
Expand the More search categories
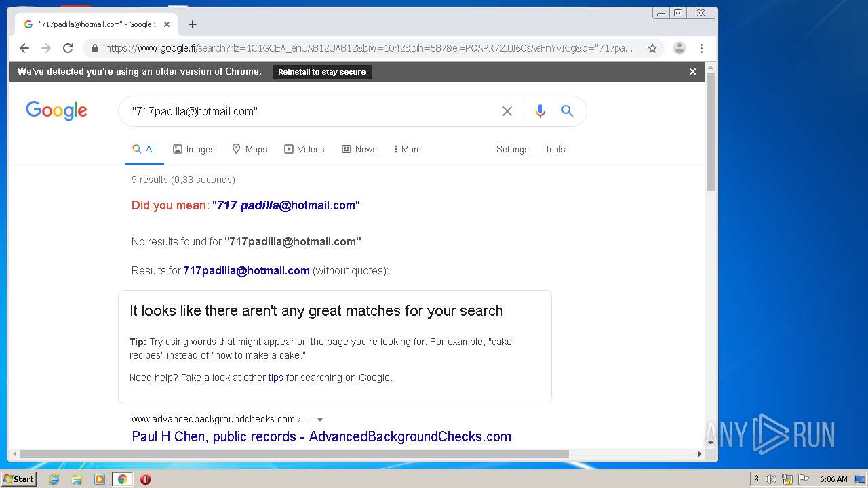[x=407, y=149]
